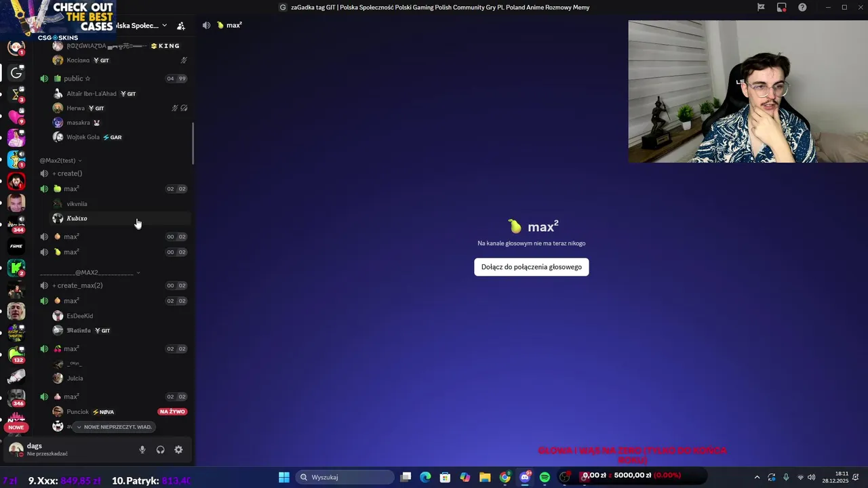This screenshot has height=488, width=868.
Task: Open server with 344 notification badge
Action: pos(16,224)
